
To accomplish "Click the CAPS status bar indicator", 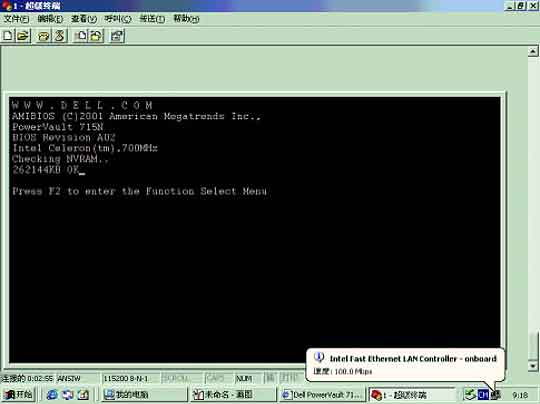I will click(x=218, y=379).
